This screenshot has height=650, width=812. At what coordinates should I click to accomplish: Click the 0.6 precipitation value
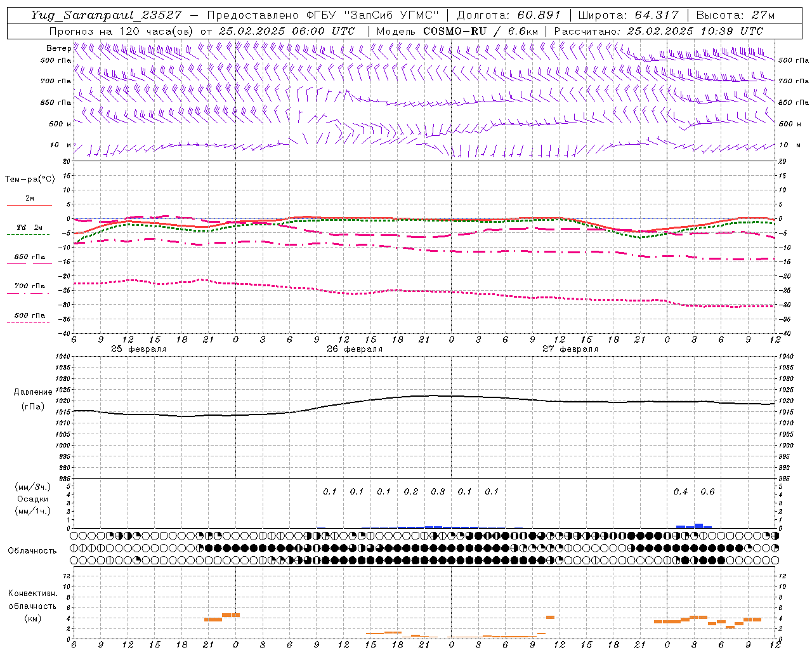(x=707, y=492)
